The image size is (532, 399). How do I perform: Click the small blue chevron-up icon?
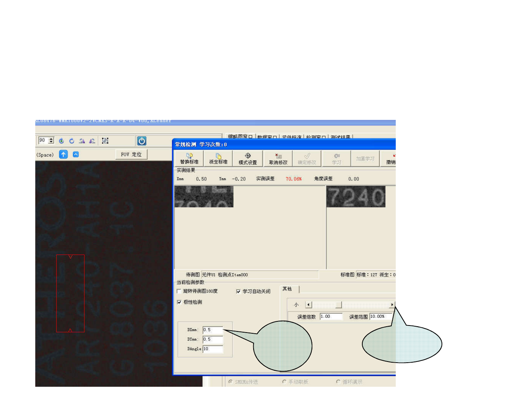[76, 154]
